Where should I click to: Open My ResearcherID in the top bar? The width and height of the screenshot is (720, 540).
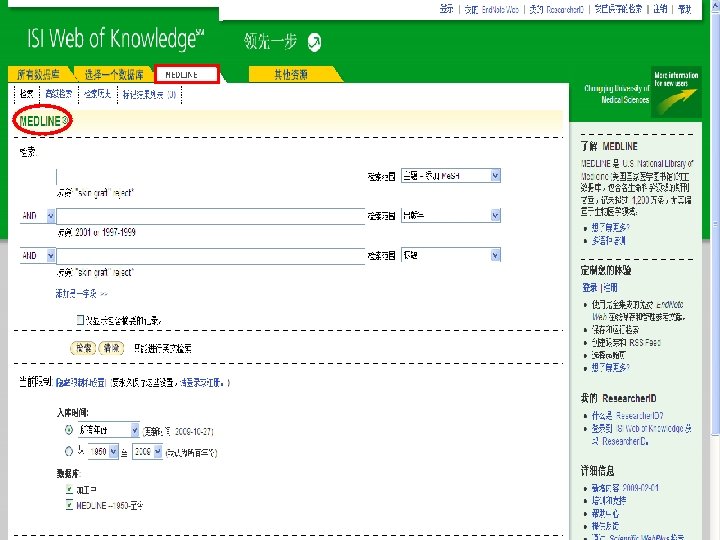[x=556, y=9]
